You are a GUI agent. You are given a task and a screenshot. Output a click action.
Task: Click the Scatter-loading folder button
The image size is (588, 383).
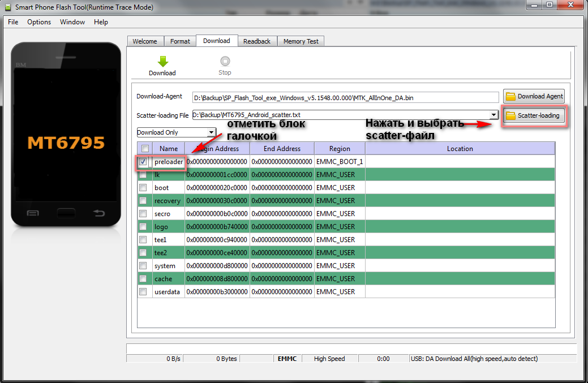tap(534, 115)
